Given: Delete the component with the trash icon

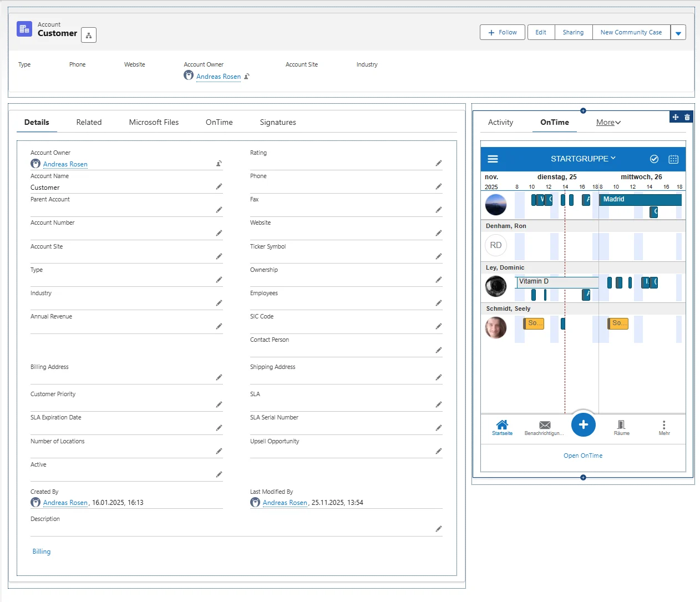Looking at the screenshot, I should pyautogui.click(x=687, y=117).
